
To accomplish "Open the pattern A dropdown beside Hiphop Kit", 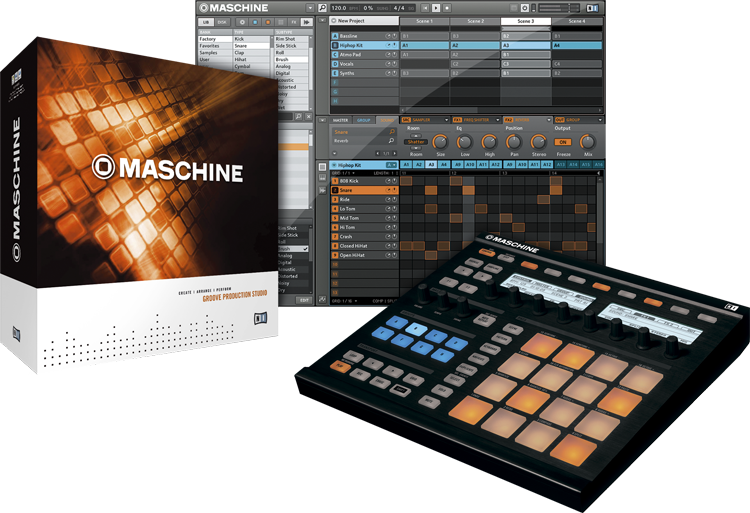I will (392, 165).
